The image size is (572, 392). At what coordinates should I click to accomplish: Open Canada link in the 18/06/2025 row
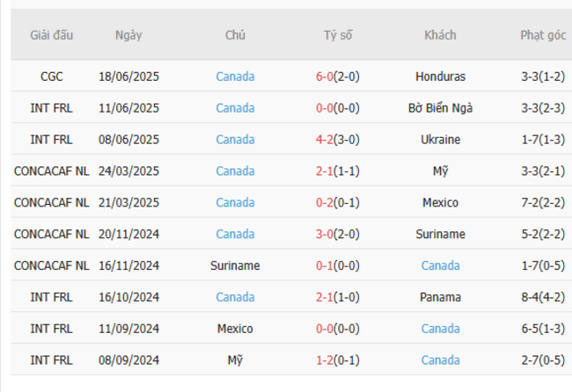[x=235, y=76]
